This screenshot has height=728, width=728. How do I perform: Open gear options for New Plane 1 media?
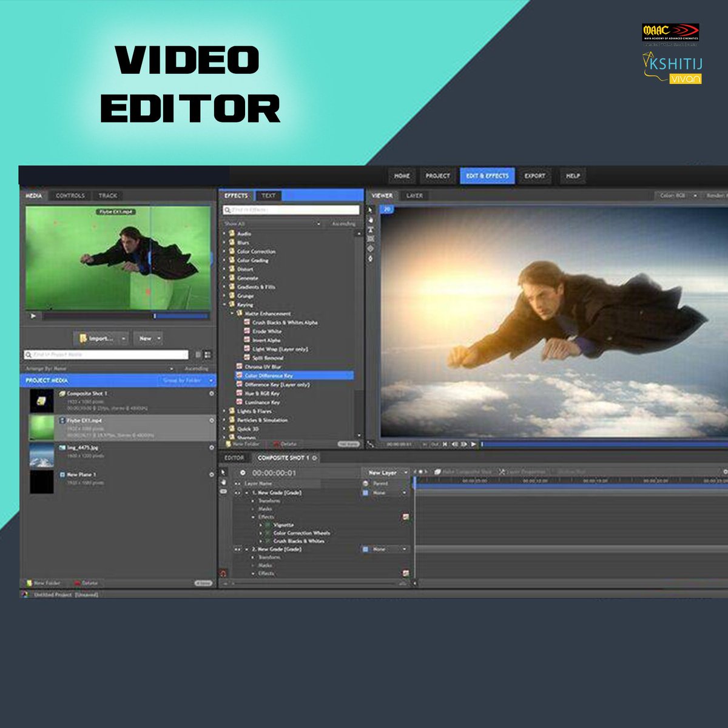click(x=212, y=474)
